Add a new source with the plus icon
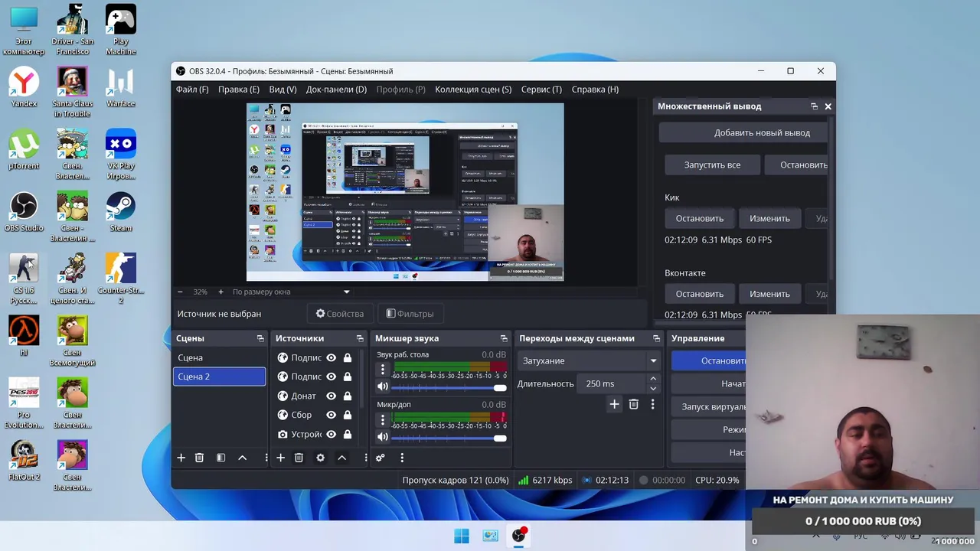 point(280,458)
